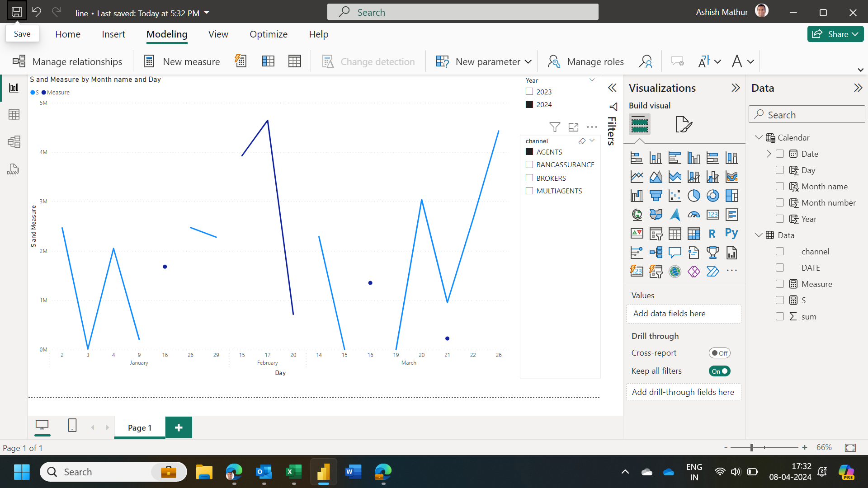Check the BROKERS channel box
Image resolution: width=868 pixels, height=488 pixels.
click(x=529, y=178)
